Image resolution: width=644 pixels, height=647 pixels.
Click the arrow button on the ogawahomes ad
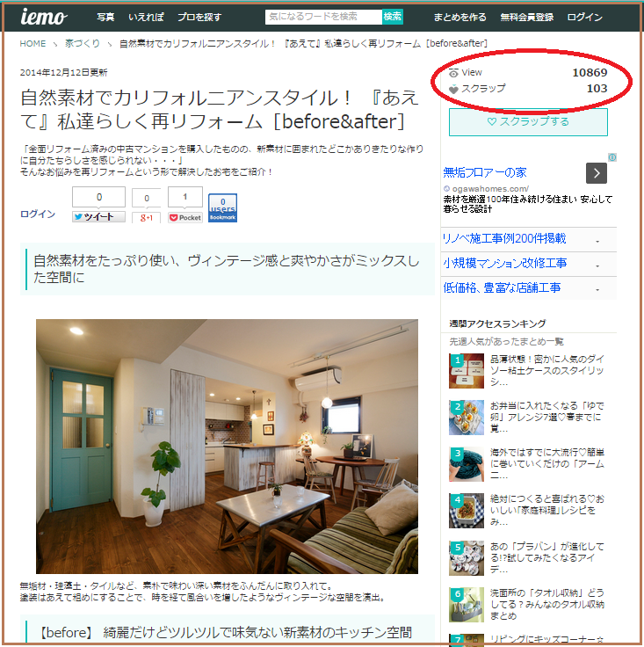(597, 173)
